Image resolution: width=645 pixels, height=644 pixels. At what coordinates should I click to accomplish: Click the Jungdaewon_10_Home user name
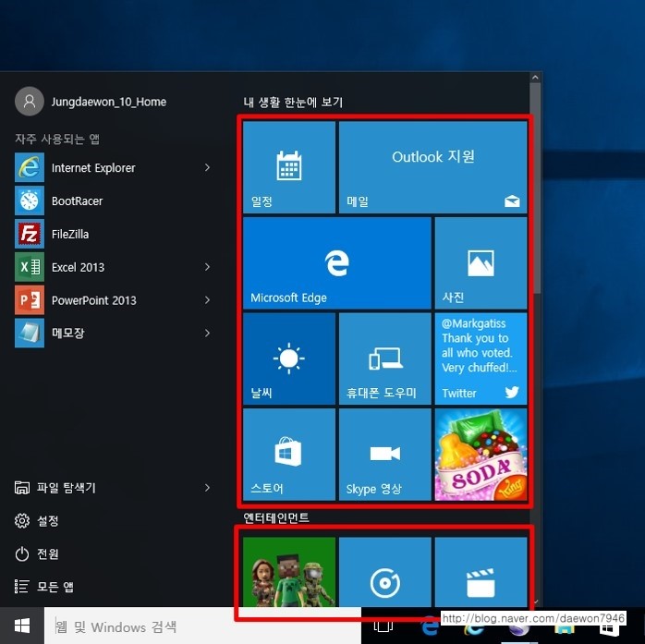tap(109, 102)
